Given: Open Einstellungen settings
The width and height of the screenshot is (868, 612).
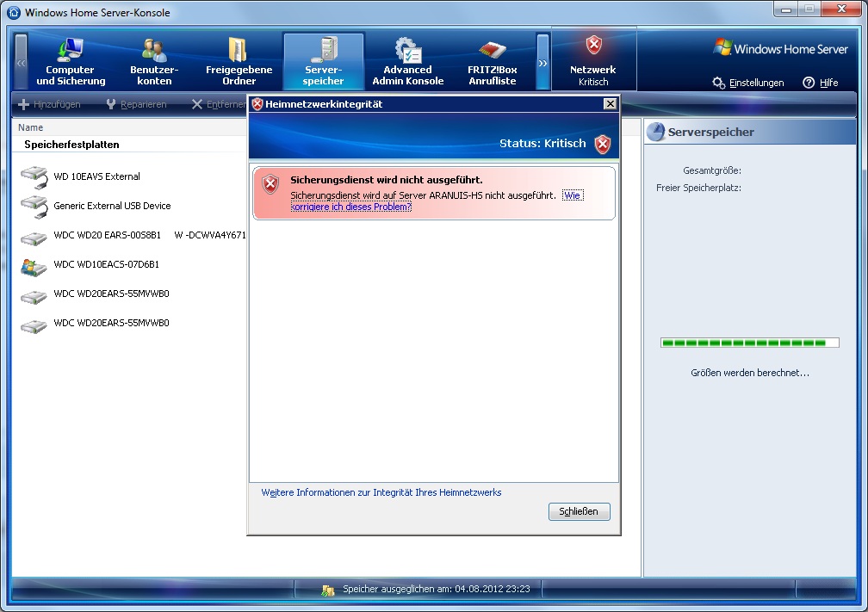Looking at the screenshot, I should click(x=748, y=83).
